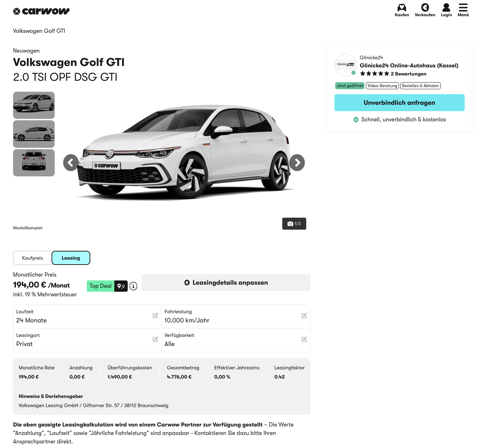The width and height of the screenshot is (477, 448).
Task: Click the Unverbindlich anfragen button
Action: [x=399, y=103]
